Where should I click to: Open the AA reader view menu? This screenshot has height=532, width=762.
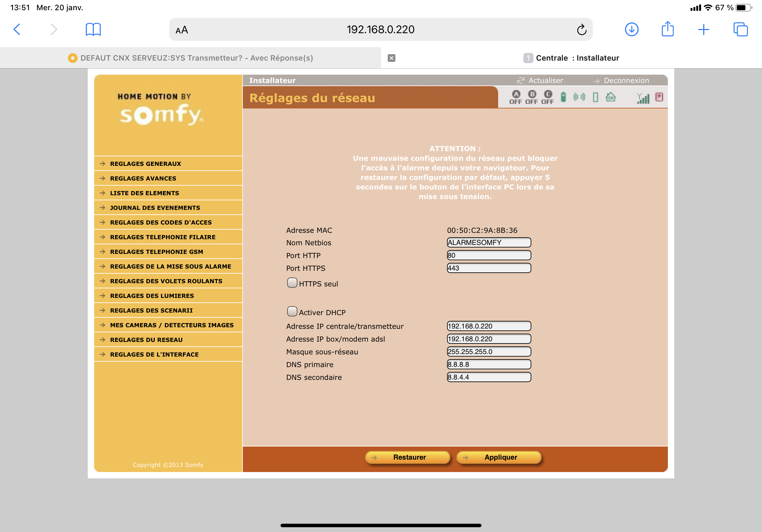pos(182,30)
